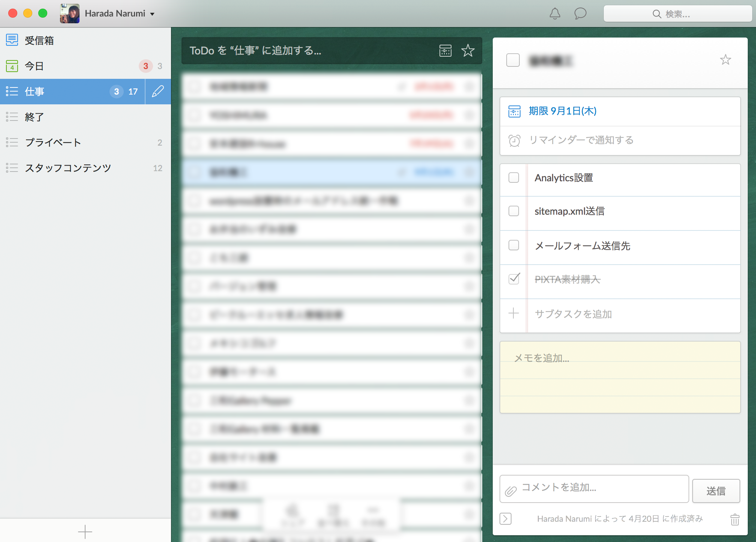Set due date via calendar icon in add-ToDo bar
Image resolution: width=756 pixels, height=542 pixels.
coord(445,51)
